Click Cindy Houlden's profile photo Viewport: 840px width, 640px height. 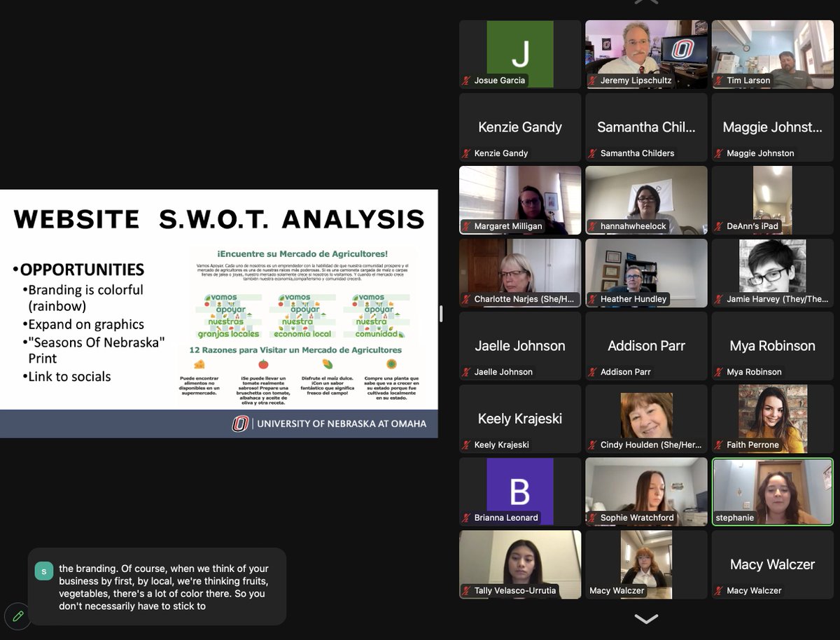coord(646,419)
